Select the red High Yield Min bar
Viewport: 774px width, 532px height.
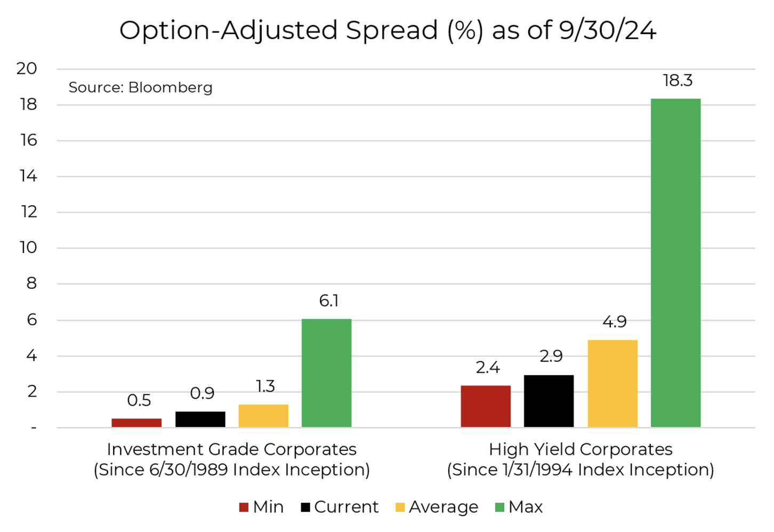485,406
